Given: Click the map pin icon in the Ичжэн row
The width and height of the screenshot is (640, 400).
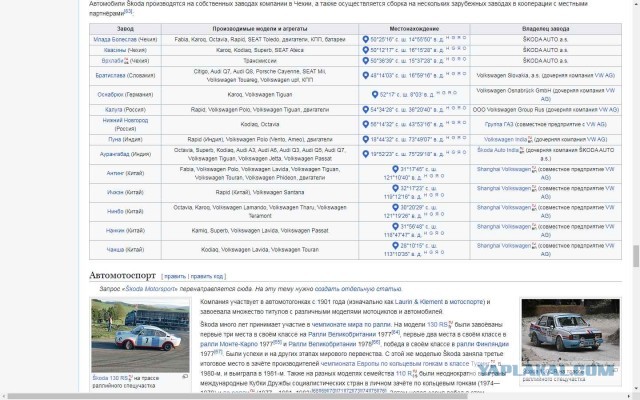Looking at the screenshot, I should [x=395, y=188].
